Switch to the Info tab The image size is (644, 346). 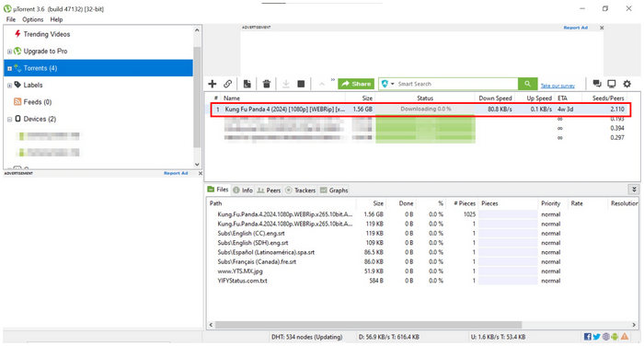(x=243, y=190)
